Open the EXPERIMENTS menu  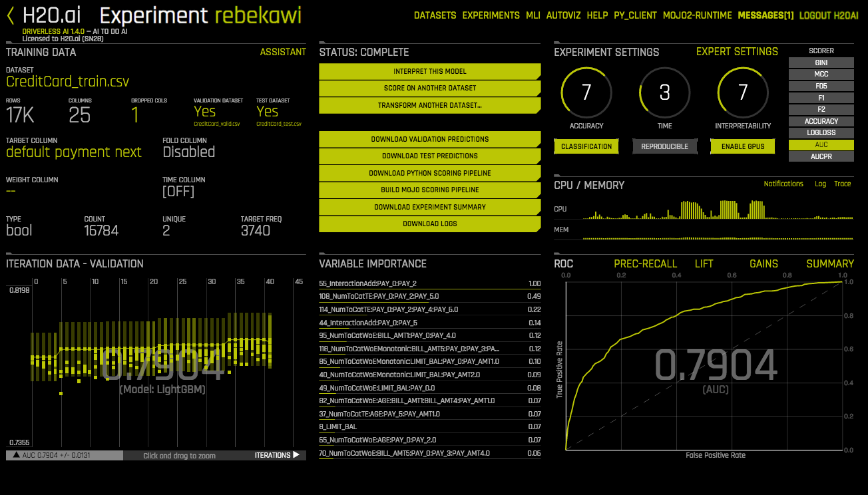(x=491, y=15)
